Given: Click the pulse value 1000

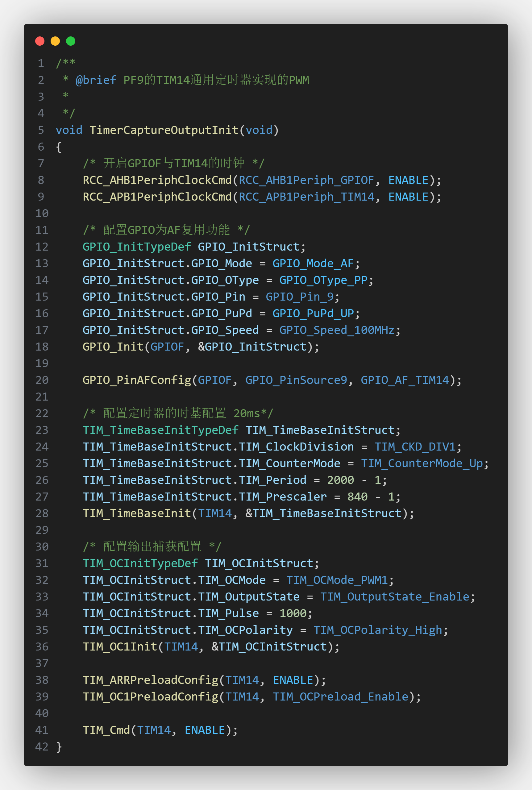Looking at the screenshot, I should [293, 613].
